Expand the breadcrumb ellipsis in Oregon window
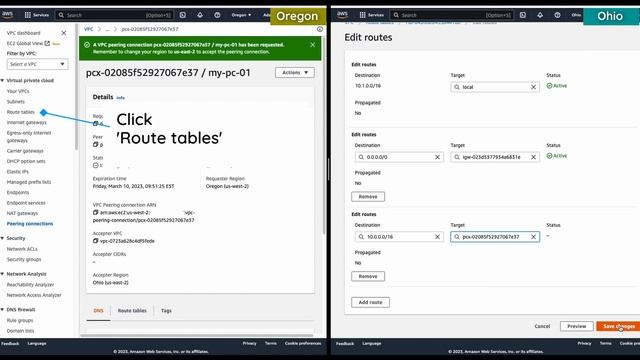This screenshot has width=640, height=360. click(x=107, y=29)
